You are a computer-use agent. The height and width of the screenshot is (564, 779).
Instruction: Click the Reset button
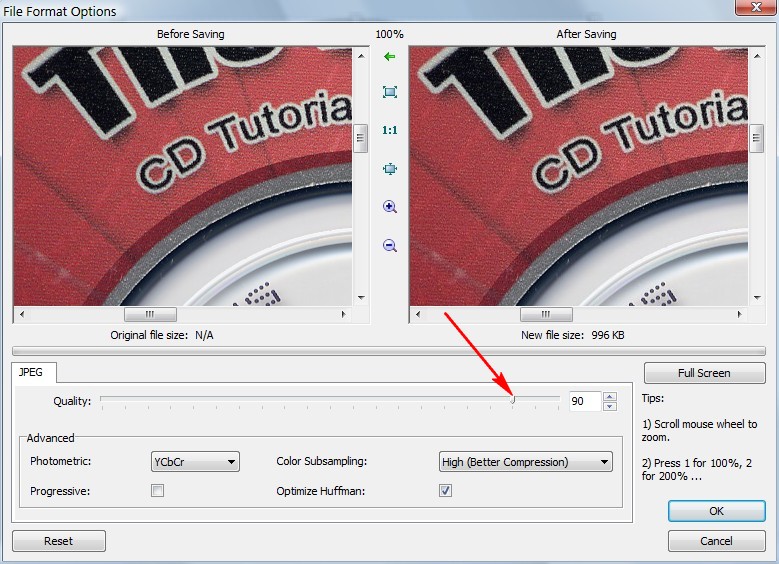(59, 541)
